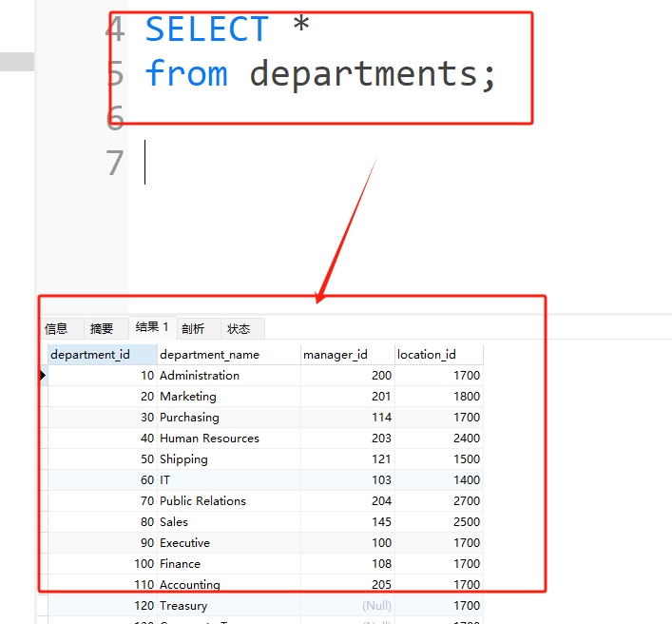Screen dimensions: 672x624
Task: Switch to the 状态 tab
Action: point(239,328)
